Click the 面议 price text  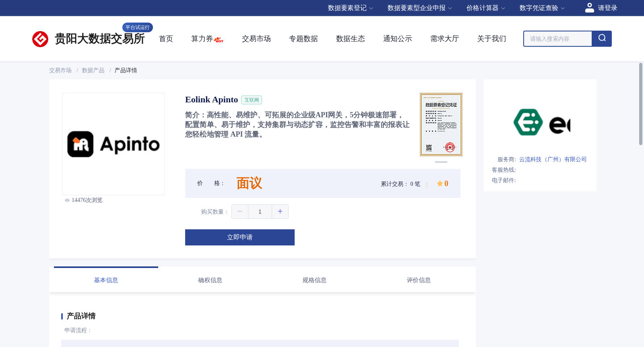click(x=249, y=183)
